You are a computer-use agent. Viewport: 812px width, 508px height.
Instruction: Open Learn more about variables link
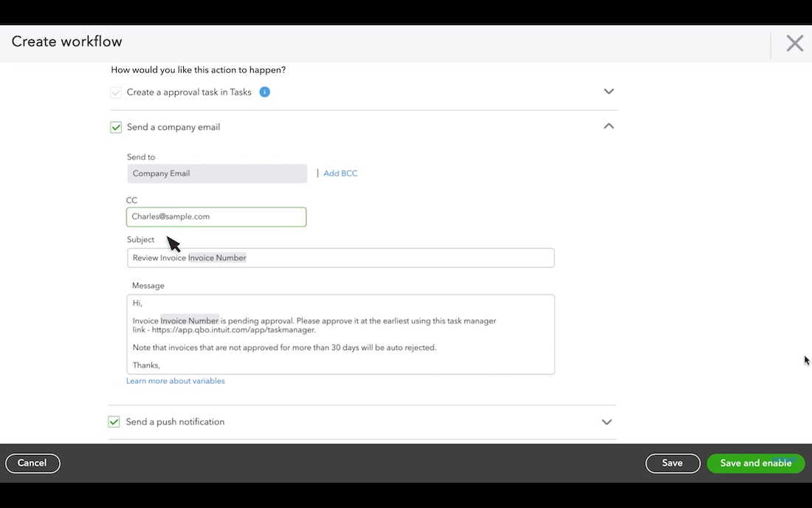[176, 381]
